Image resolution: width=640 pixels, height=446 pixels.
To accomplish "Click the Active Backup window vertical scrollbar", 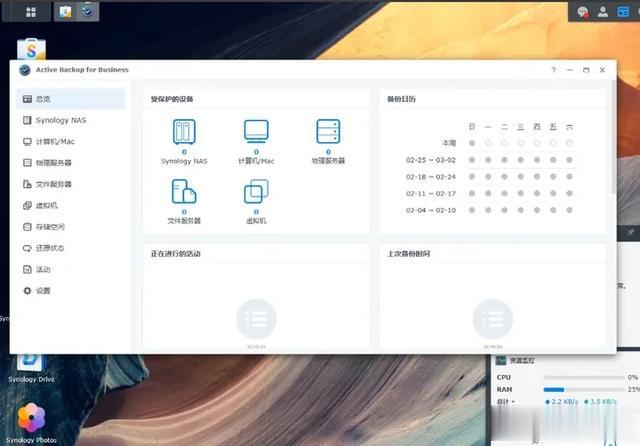I will (614, 137).
